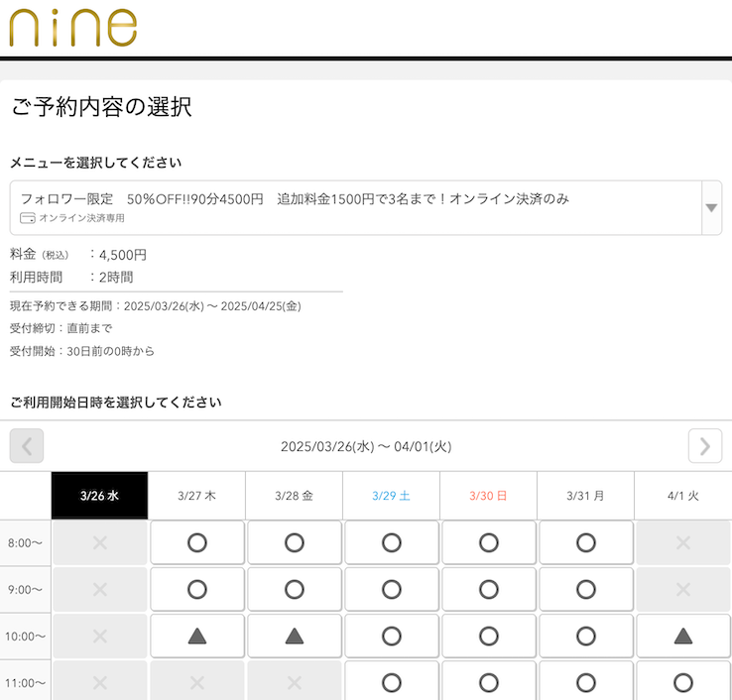Image resolution: width=732 pixels, height=700 pixels.
Task: Book 8:00 slot on 3/27 Thursday
Action: (x=196, y=542)
